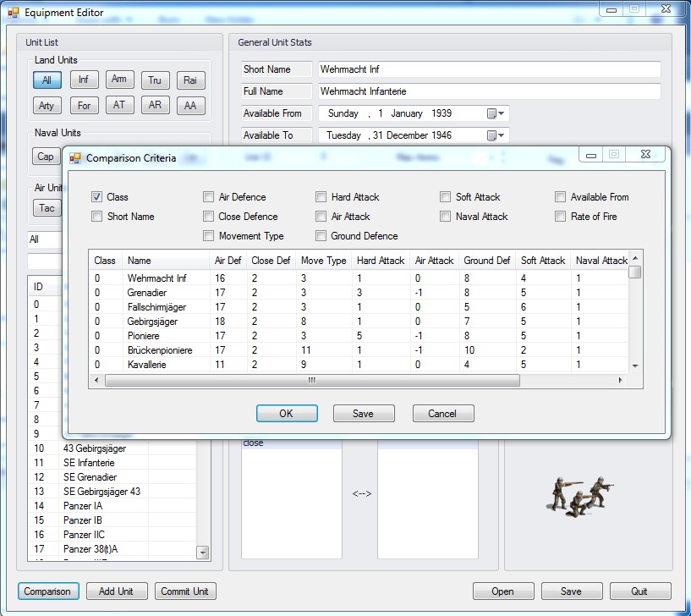691x616 pixels.
Task: Click the infantry unit image
Action: [x=580, y=496]
